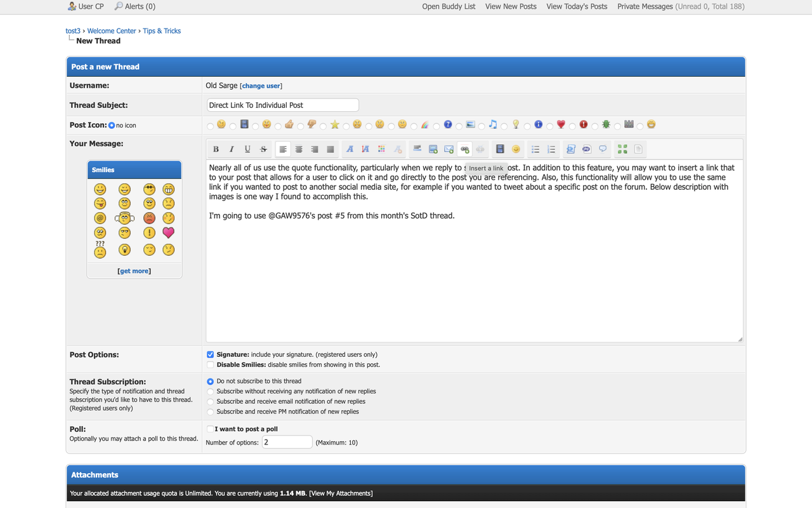Insert a horizontal rule
The image size is (812, 508).
(417, 149)
